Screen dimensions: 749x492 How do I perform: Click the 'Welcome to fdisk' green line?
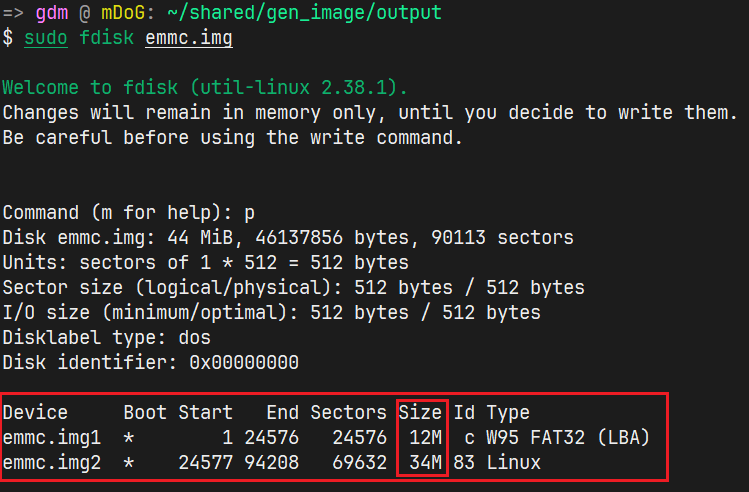point(205,87)
